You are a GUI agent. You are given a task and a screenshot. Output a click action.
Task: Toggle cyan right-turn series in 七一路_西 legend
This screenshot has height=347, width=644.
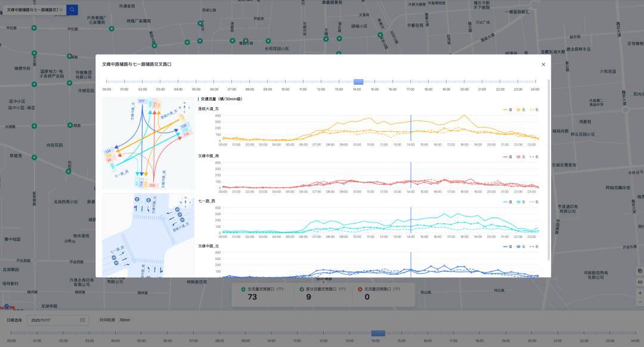tap(534, 202)
